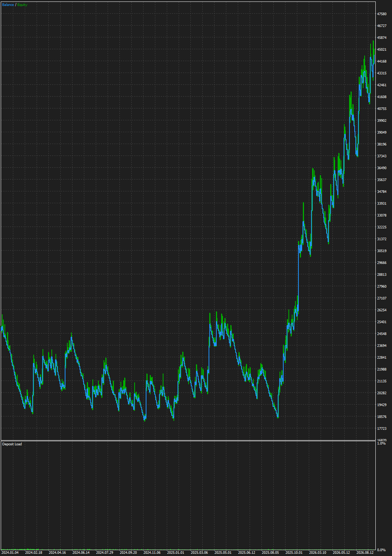Select the 36490 axis value

pyautogui.click(x=382, y=168)
